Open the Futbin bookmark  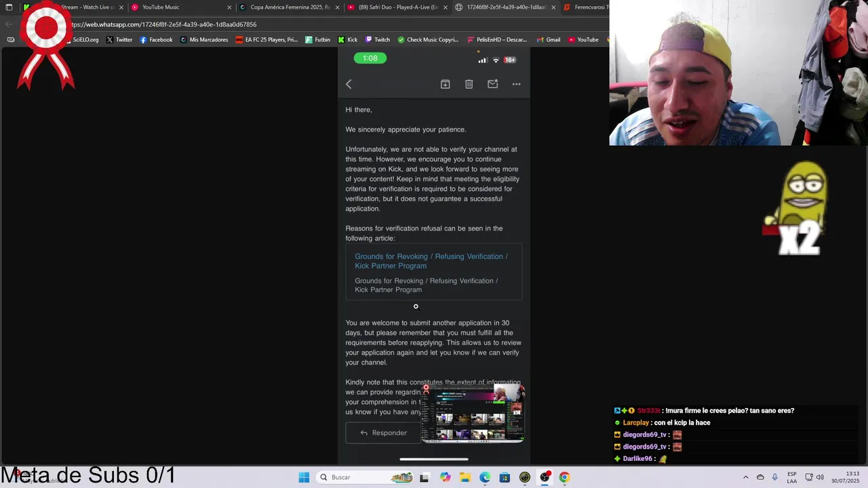318,40
